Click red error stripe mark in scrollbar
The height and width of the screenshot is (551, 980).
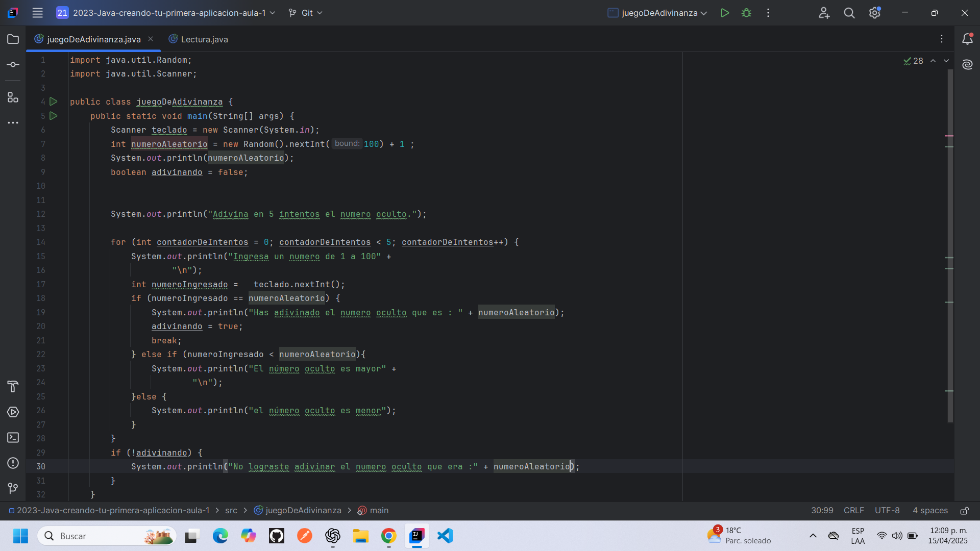coord(949,136)
